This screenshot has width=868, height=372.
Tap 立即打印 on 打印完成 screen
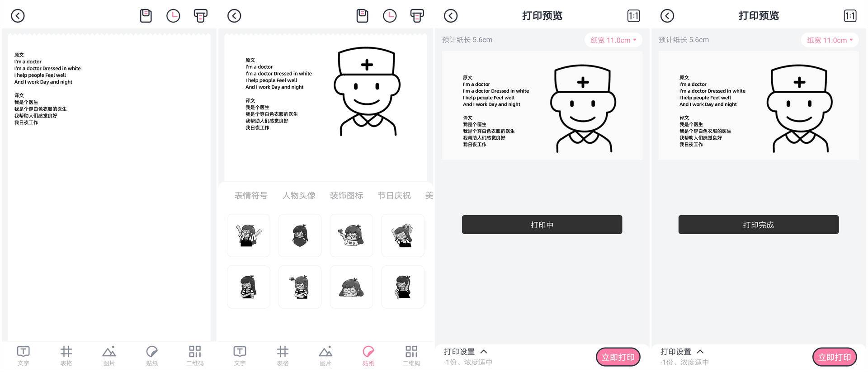click(x=835, y=357)
